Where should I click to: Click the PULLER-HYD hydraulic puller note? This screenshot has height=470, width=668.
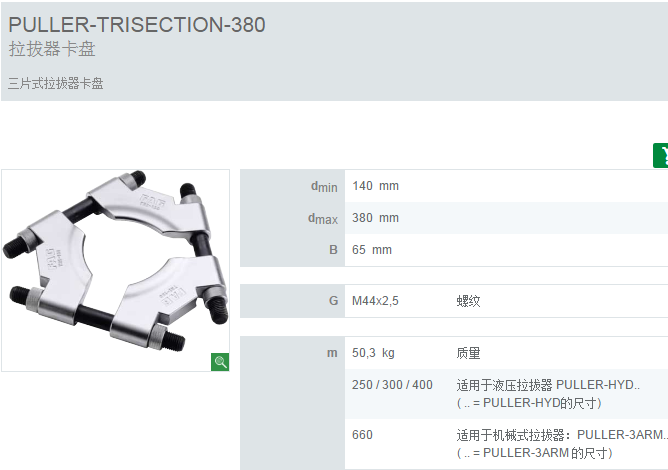click(x=548, y=394)
